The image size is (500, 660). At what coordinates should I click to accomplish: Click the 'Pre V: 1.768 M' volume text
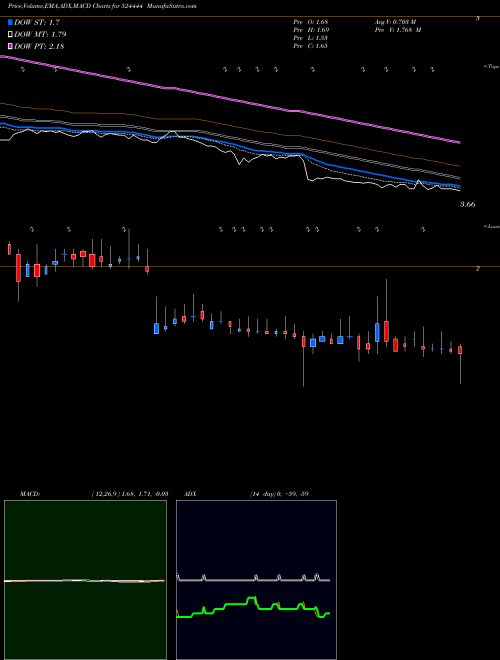[397, 30]
